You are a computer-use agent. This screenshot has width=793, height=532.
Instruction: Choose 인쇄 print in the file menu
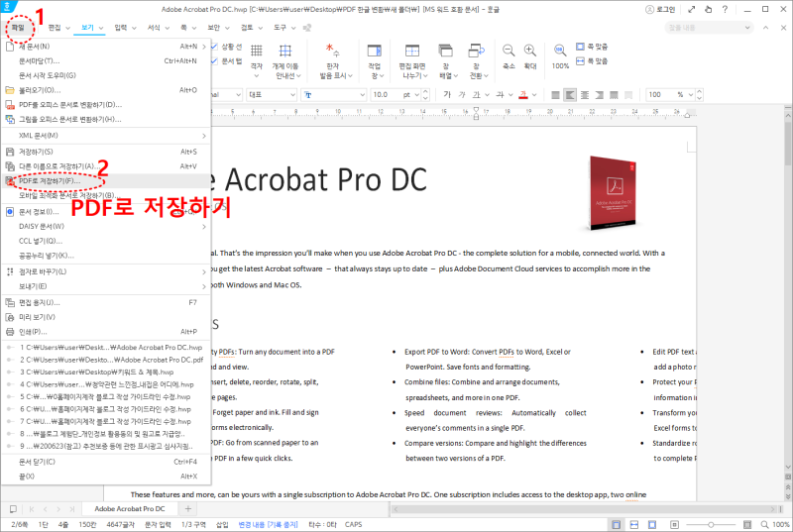point(106,332)
